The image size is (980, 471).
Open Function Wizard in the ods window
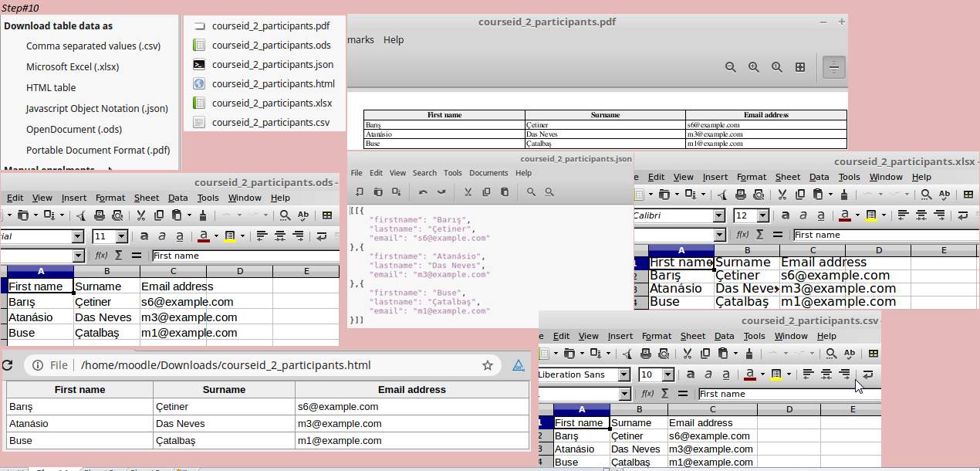101,256
